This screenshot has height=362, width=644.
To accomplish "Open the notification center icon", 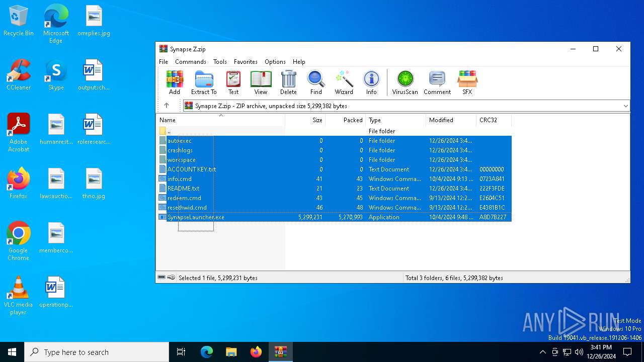I will tap(627, 352).
